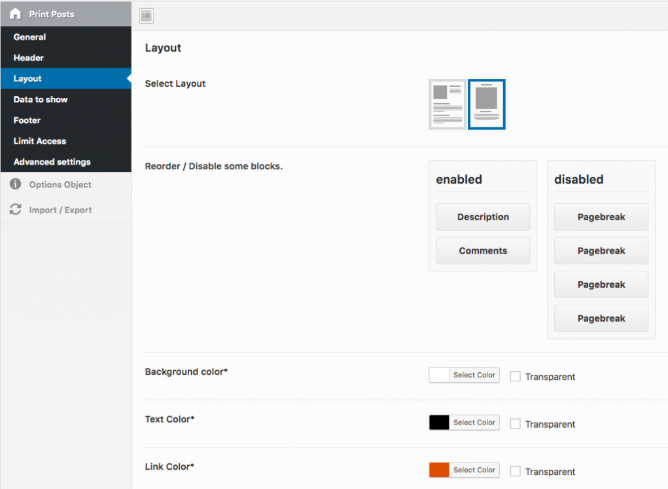Click the 'disabled' column heading
This screenshot has width=668, height=489.
[x=579, y=180]
